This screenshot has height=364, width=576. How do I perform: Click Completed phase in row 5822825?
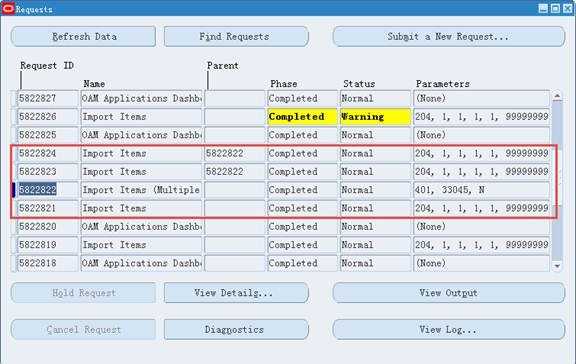[302, 135]
